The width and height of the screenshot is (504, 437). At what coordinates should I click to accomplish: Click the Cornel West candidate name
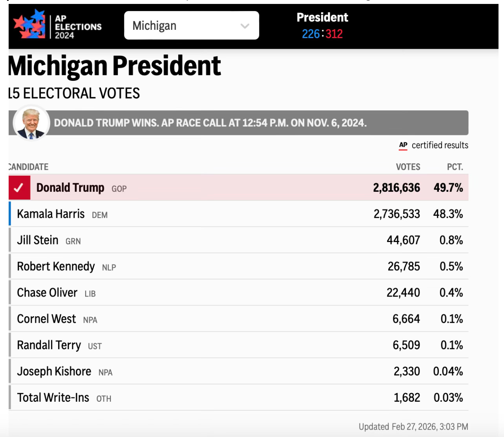(46, 319)
